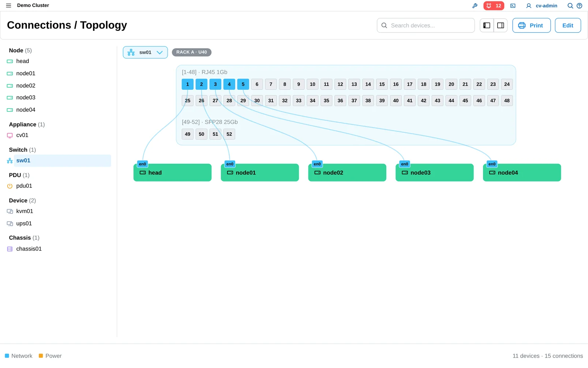The width and height of the screenshot is (588, 368).
Task: Focus the Search devices field
Action: [x=426, y=25]
